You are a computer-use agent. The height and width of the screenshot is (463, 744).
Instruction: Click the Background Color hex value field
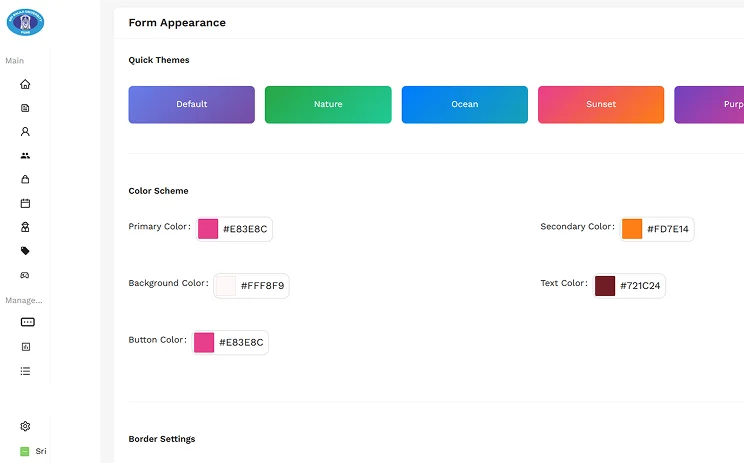262,286
